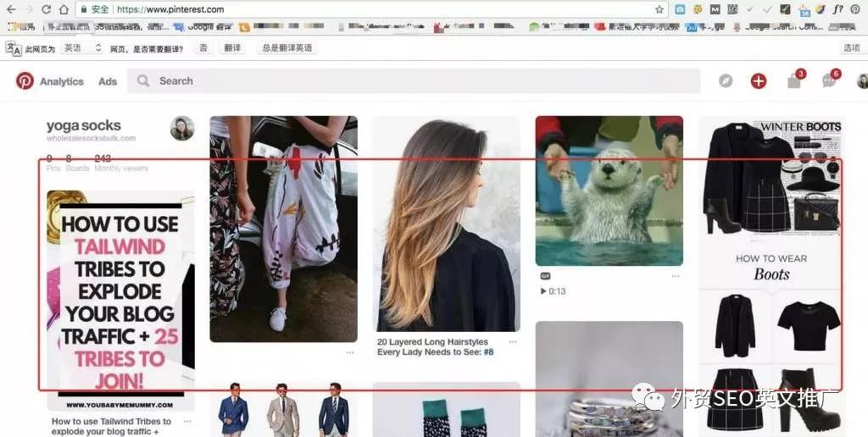
Task: Open messages speech bubble icon
Action: pyautogui.click(x=828, y=81)
